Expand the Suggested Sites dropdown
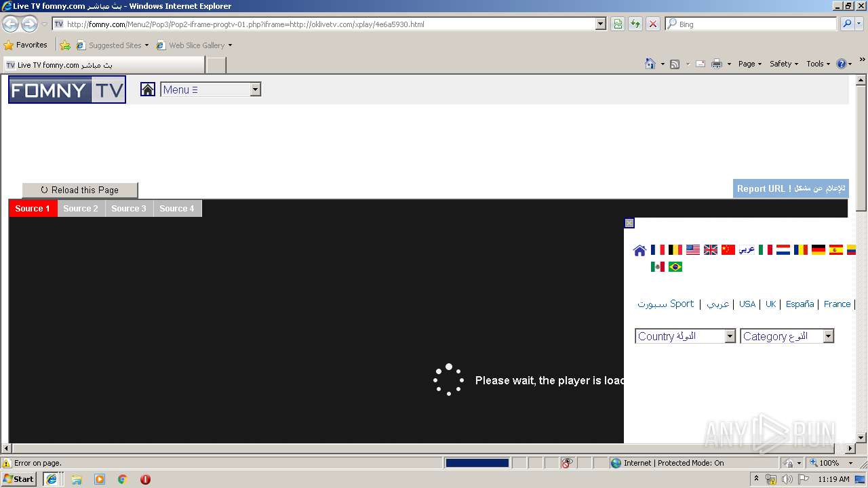This screenshot has height=488, width=868. click(x=146, y=45)
